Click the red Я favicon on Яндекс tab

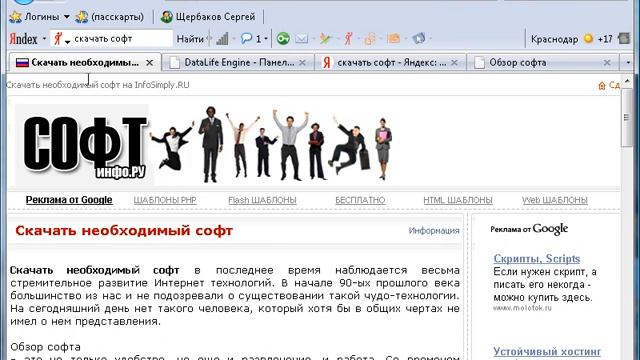pos(327,63)
